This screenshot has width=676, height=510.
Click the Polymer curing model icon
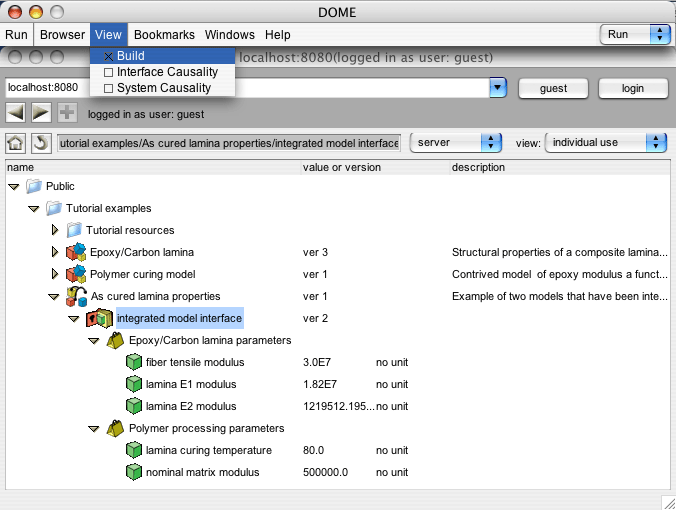pyautogui.click(x=76, y=274)
